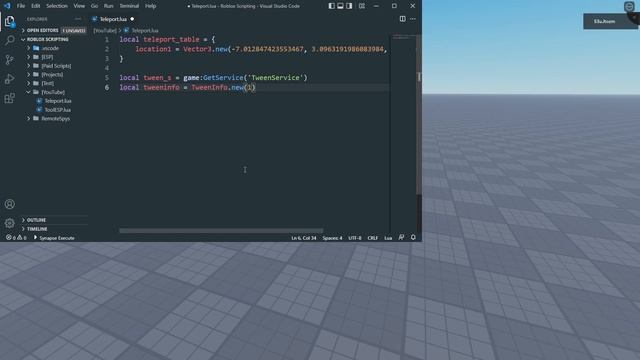Select the Teleport.lua editor tab

pyautogui.click(x=113, y=19)
